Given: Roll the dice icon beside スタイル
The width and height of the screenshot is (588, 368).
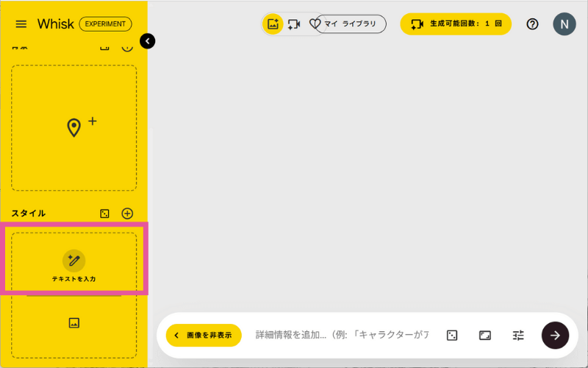Looking at the screenshot, I should point(104,213).
